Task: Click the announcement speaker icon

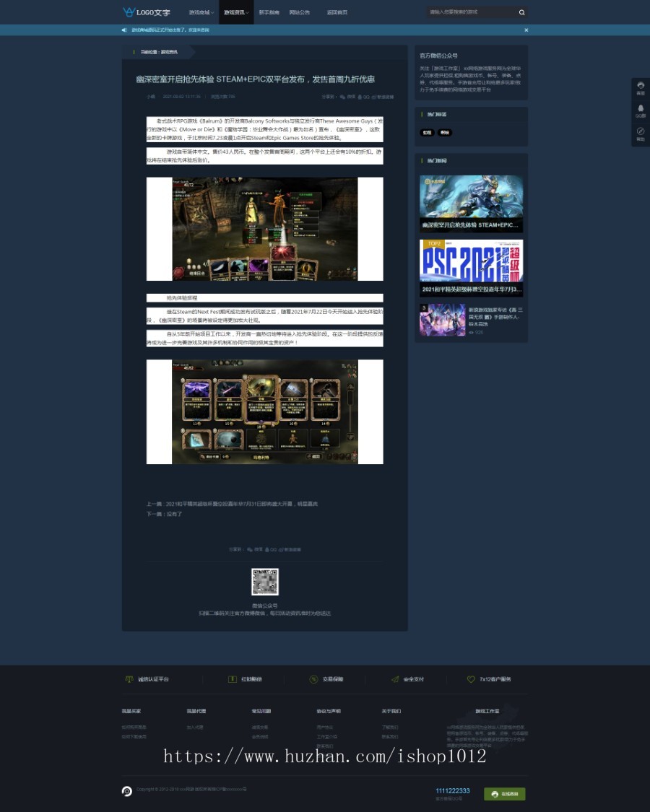Action: [x=124, y=30]
